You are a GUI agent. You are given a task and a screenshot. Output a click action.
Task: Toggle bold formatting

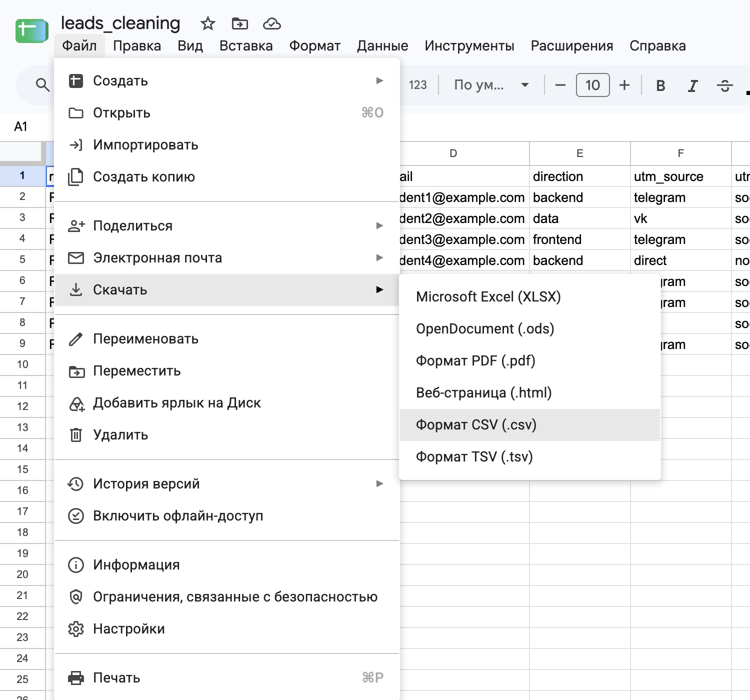tap(660, 85)
